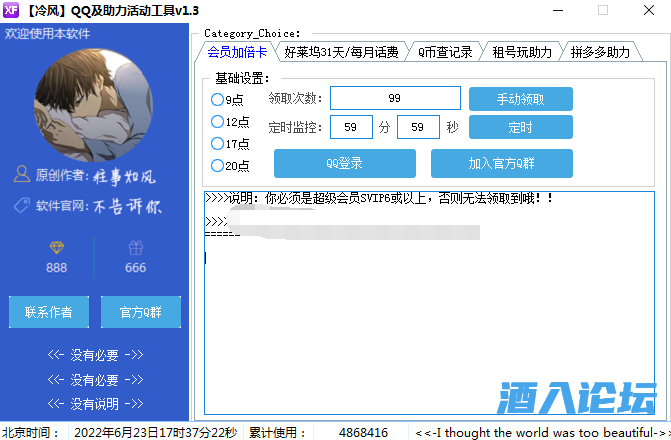Open the 好莱坞31天/每月话费 tab

click(x=341, y=52)
